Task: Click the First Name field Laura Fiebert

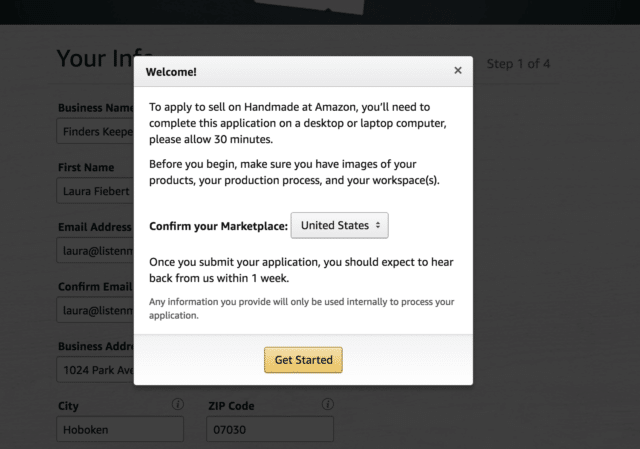Action: pos(95,191)
